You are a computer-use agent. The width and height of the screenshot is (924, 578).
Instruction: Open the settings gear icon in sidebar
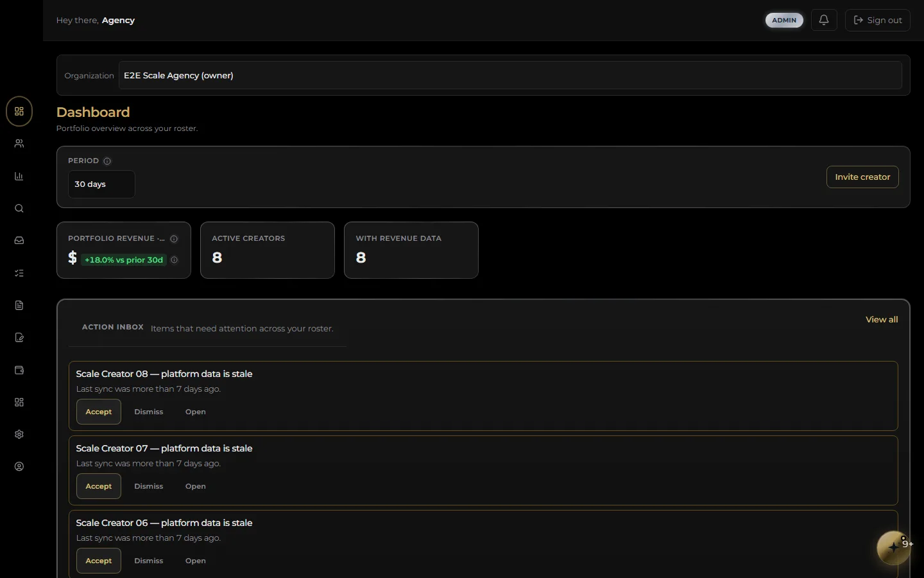pyautogui.click(x=19, y=434)
